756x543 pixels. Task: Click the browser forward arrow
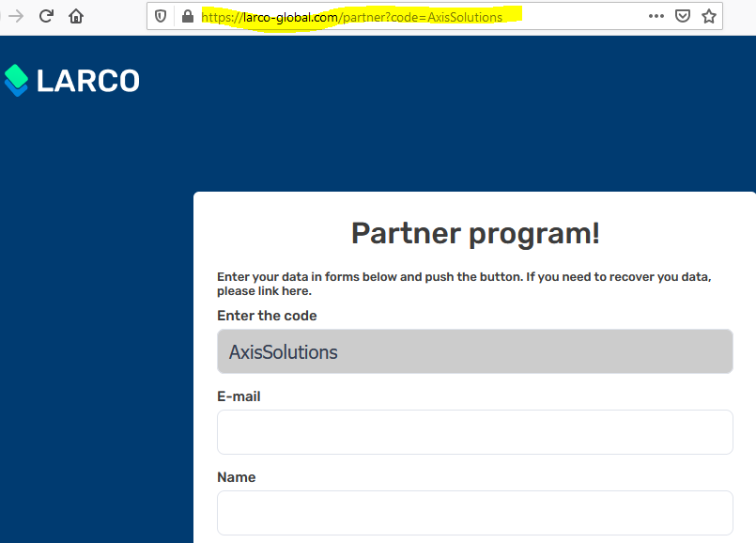[x=16, y=16]
